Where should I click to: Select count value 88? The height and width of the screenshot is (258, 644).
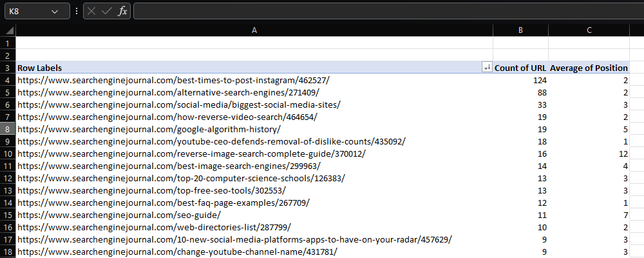(520, 93)
